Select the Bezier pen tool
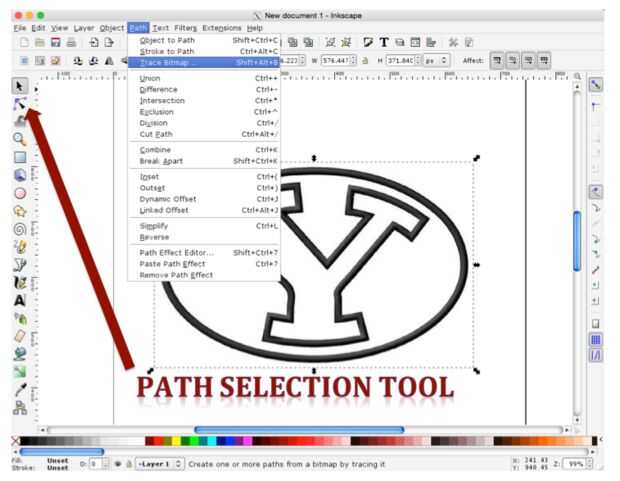 20,265
